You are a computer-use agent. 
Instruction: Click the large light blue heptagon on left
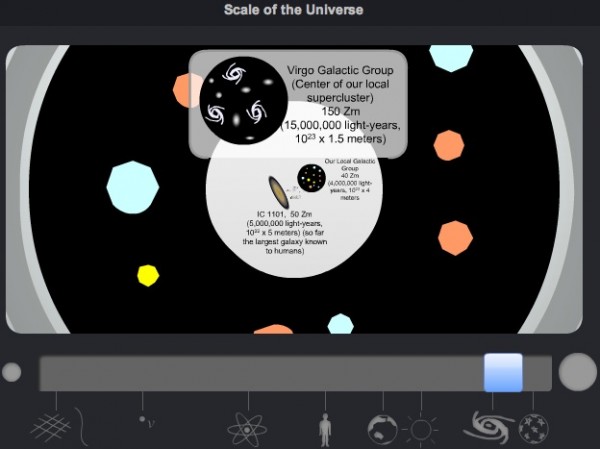click(x=133, y=187)
